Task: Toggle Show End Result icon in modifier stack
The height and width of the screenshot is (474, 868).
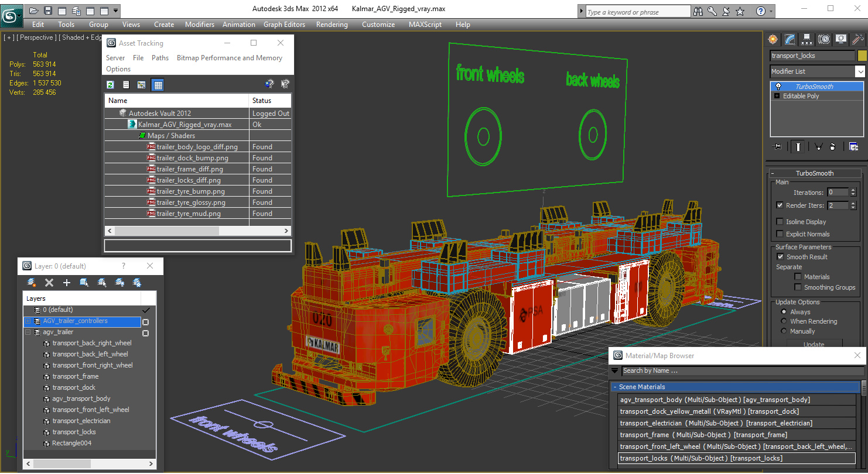Action: (x=797, y=147)
